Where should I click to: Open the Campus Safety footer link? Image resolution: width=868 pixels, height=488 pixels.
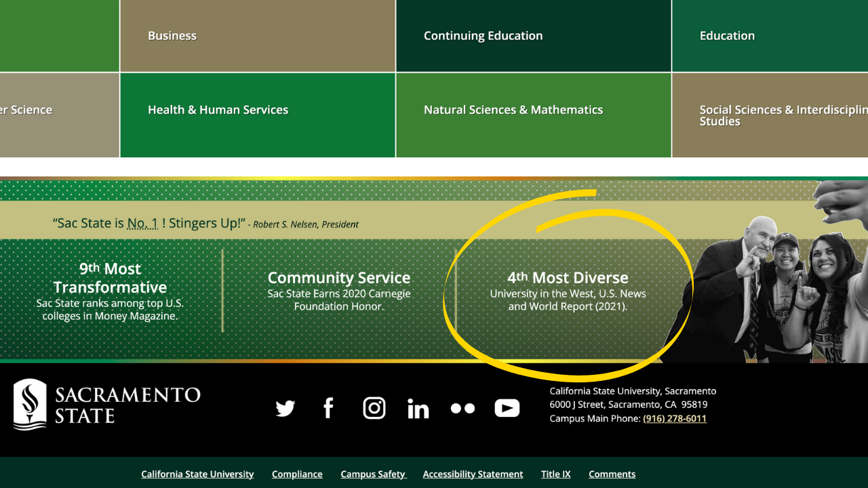click(x=373, y=474)
